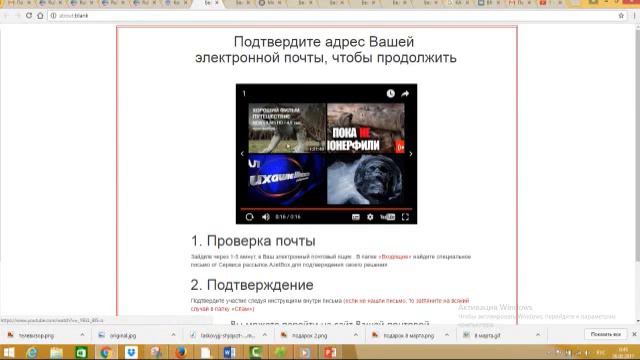Image resolution: width=640 pixels, height=360 pixels.
Task: Expand menu for 8 марта.gif download
Action: click(538, 335)
